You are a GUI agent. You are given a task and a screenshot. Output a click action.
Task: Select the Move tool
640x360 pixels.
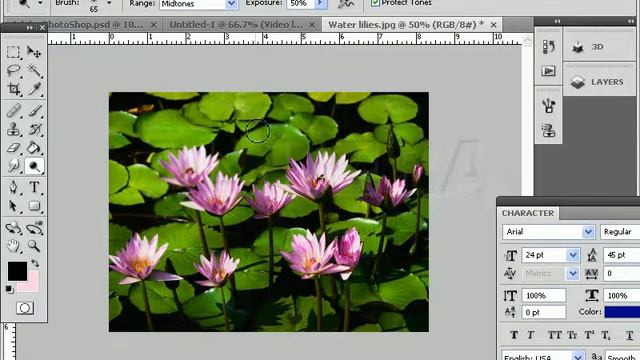coord(34,52)
